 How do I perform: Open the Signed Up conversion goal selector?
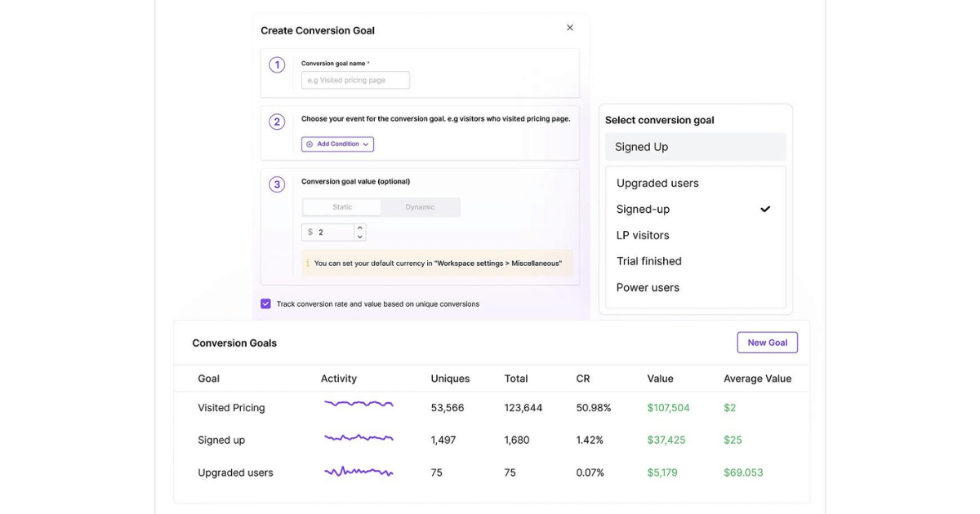(696, 147)
